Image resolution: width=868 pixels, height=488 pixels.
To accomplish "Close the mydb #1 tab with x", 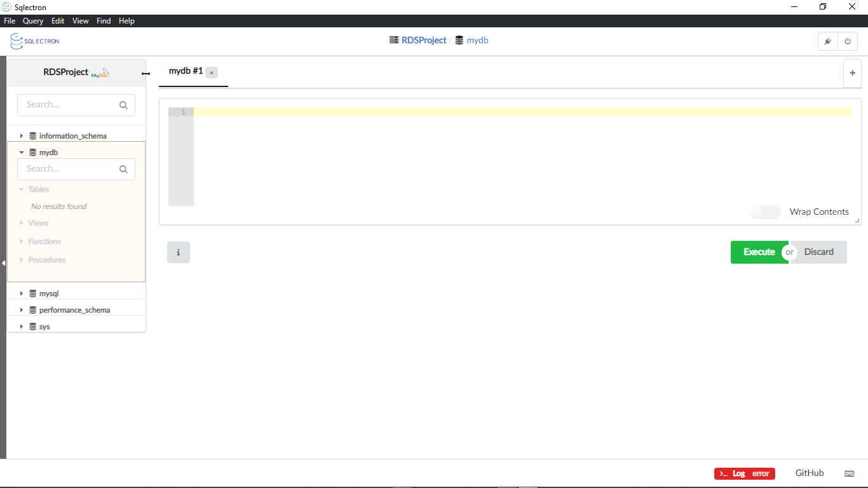I will click(x=212, y=72).
